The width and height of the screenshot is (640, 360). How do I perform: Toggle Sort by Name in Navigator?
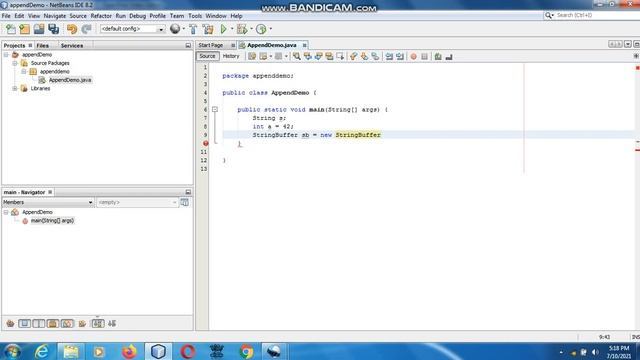click(98, 324)
